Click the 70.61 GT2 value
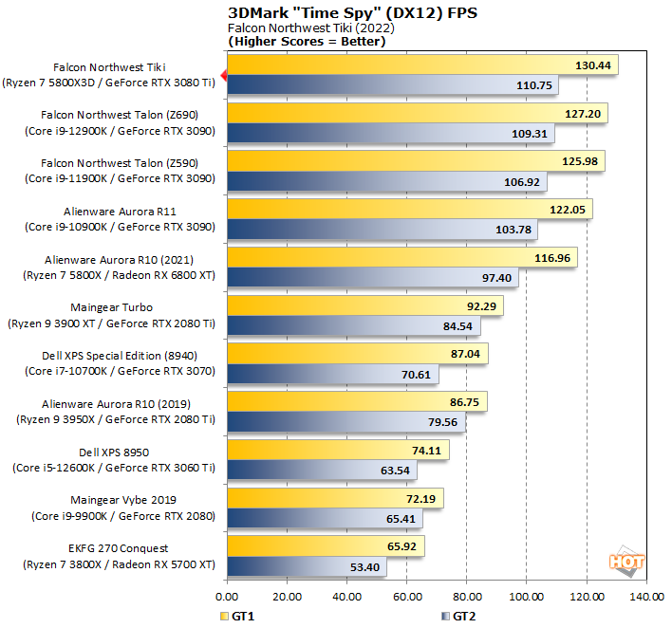 [416, 375]
